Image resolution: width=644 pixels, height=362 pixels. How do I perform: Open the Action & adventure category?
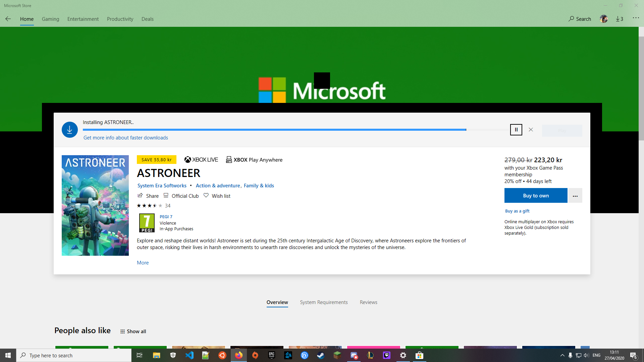tap(218, 186)
